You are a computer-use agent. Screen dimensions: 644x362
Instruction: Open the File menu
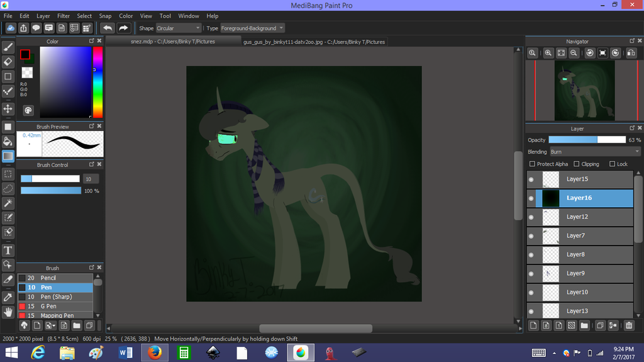coord(8,16)
